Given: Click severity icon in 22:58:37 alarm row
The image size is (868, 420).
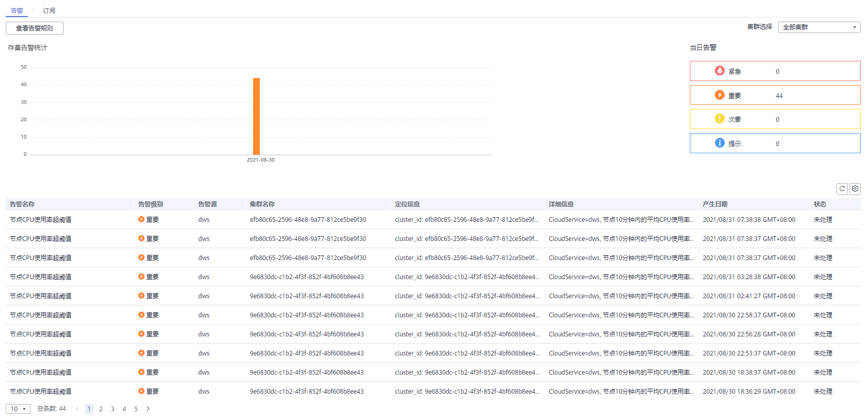Looking at the screenshot, I should pyautogui.click(x=141, y=315).
